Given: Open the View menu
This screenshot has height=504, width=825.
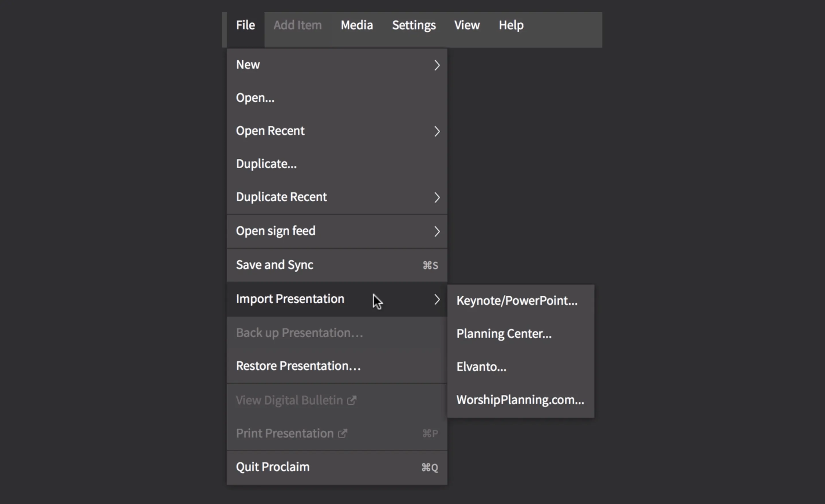Looking at the screenshot, I should [x=467, y=25].
